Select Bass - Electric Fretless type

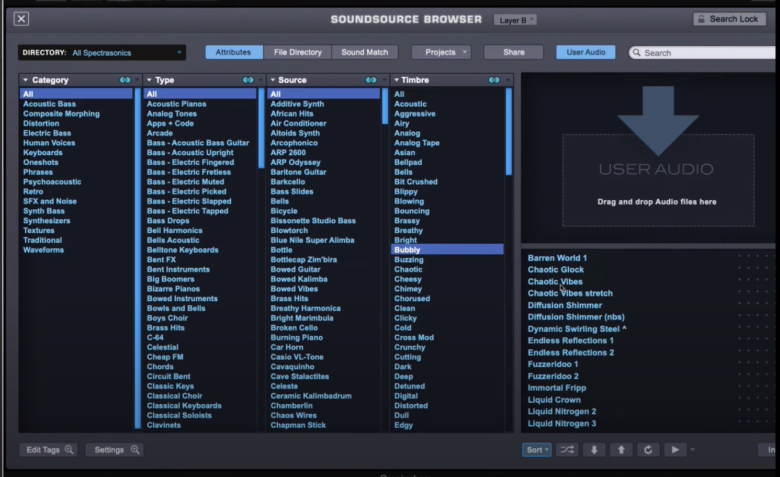pyautogui.click(x=189, y=172)
